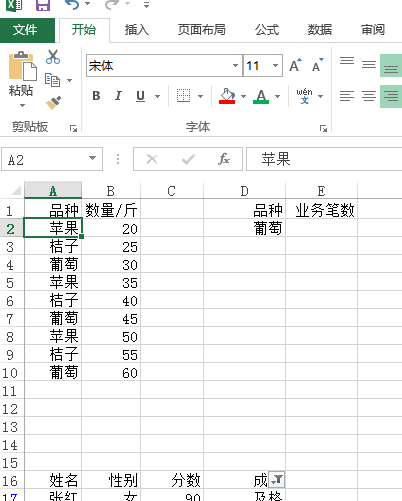Click the Cancel X in formula bar
Screen dimensions: 402x501
pyautogui.click(x=152, y=159)
